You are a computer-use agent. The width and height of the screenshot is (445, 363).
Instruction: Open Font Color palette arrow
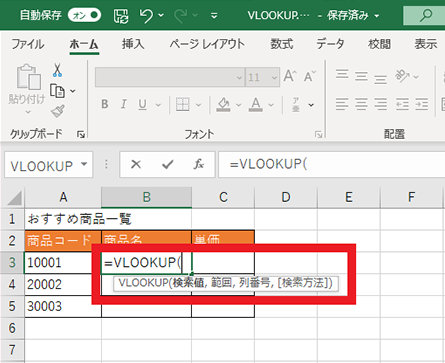tap(271, 105)
